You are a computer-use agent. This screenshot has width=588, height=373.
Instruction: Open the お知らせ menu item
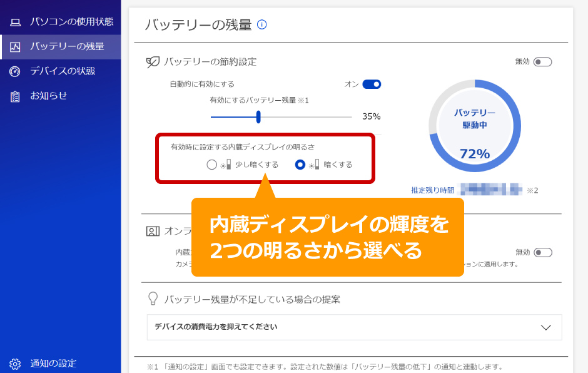click(49, 96)
